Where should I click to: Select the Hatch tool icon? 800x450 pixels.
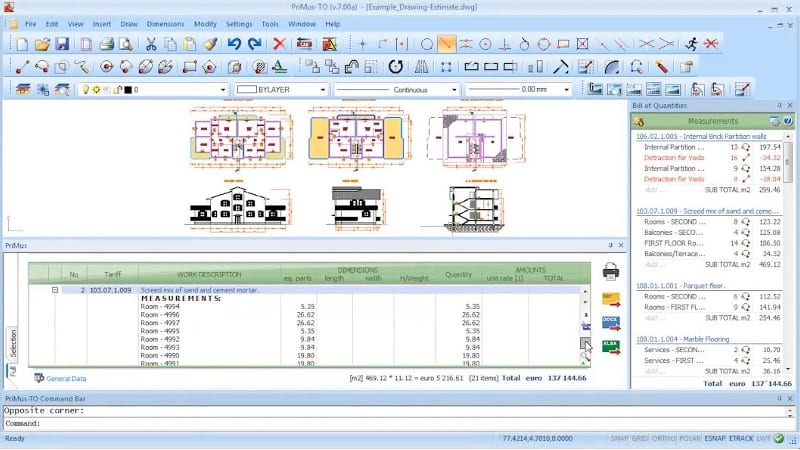tap(260, 67)
